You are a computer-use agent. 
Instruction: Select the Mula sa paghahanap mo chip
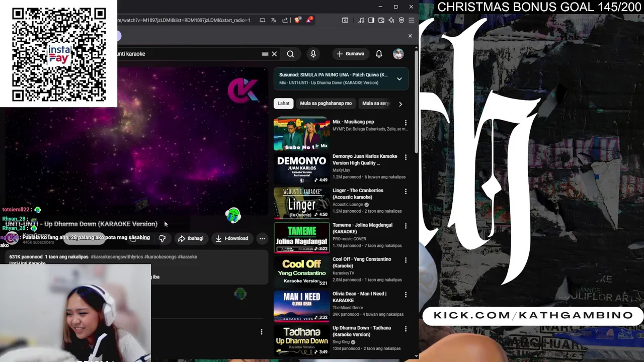(x=326, y=103)
